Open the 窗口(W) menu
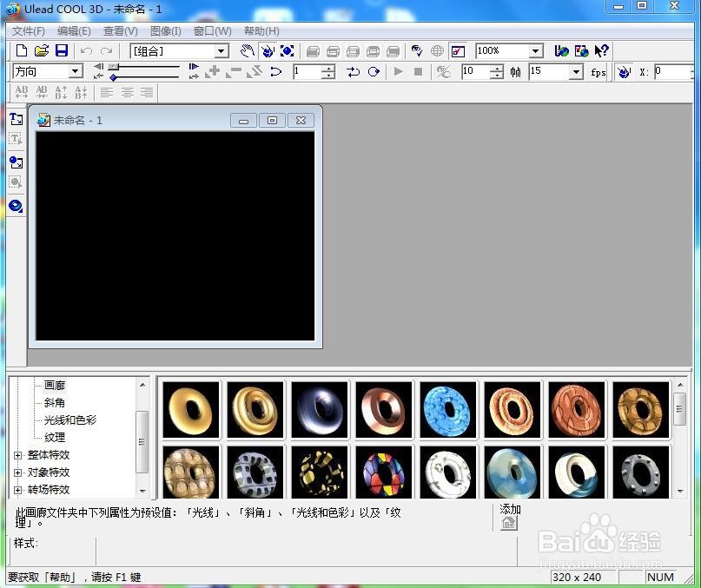The width and height of the screenshot is (701, 588). click(212, 31)
